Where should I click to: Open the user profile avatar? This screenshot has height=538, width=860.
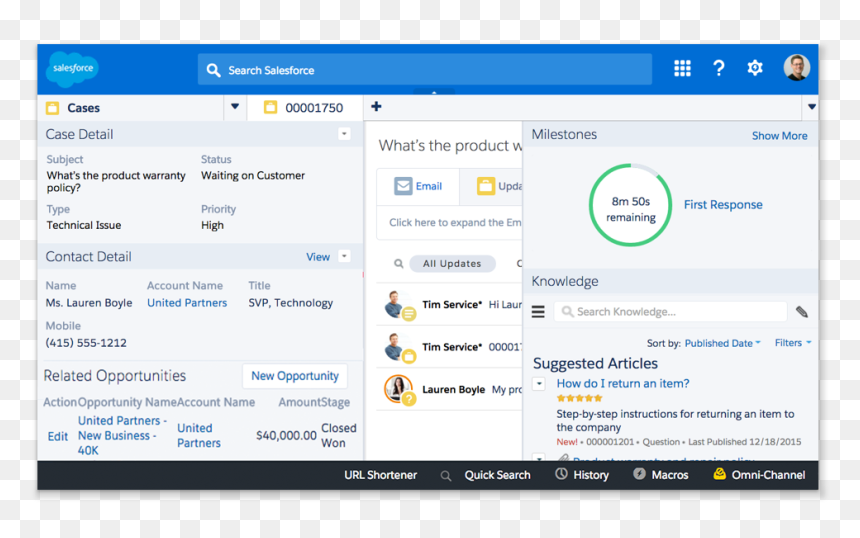pos(796,67)
